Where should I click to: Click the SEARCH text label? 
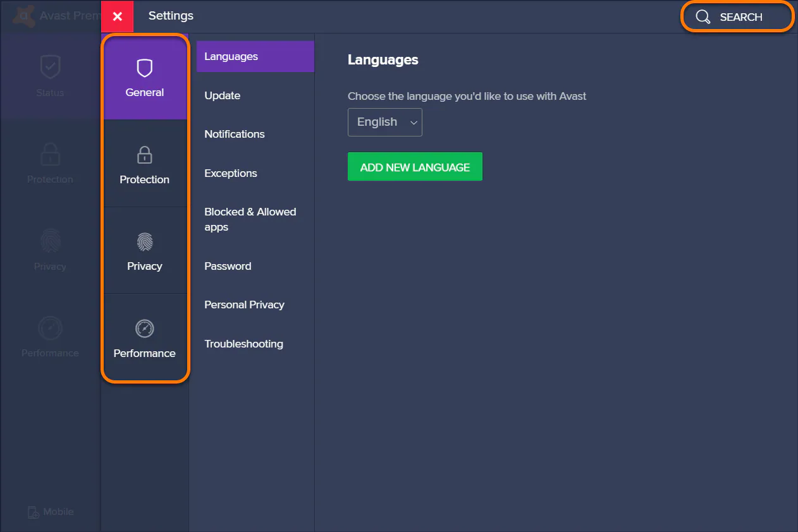[741, 17]
